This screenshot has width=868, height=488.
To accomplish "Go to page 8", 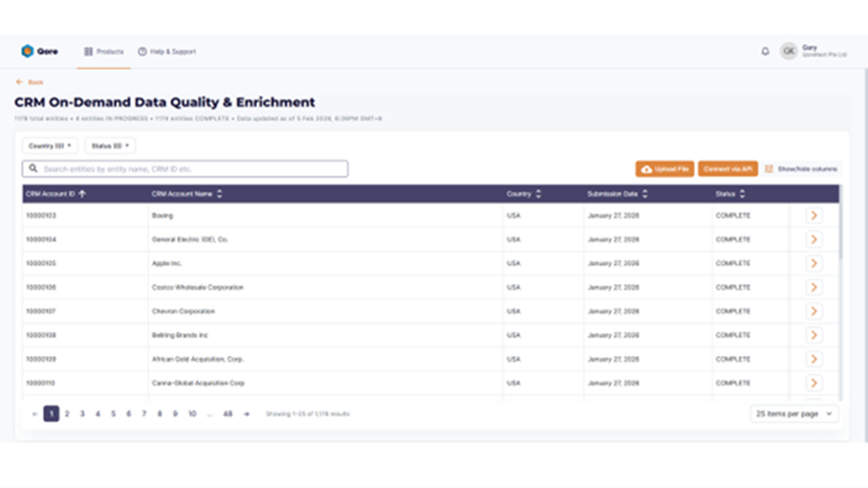I will 159,413.
